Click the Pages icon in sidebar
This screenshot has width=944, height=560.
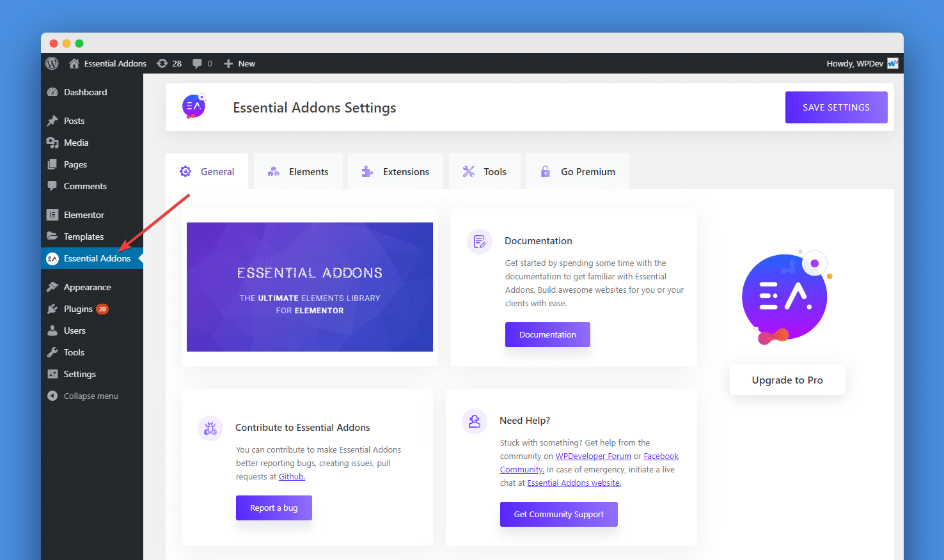pos(52,164)
